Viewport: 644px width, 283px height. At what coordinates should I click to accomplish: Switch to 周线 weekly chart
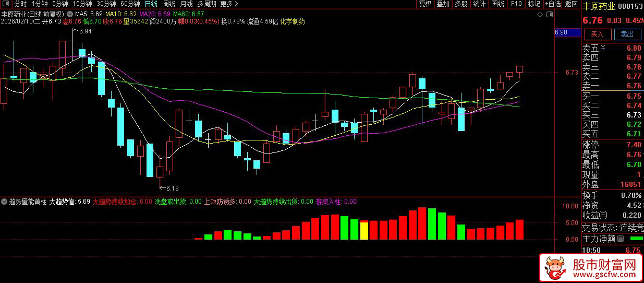pyautogui.click(x=169, y=4)
